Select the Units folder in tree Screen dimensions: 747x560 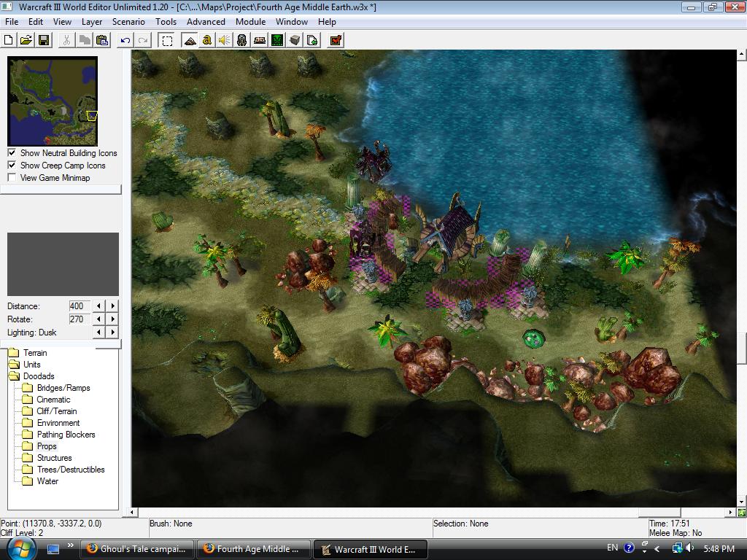[x=31, y=365]
